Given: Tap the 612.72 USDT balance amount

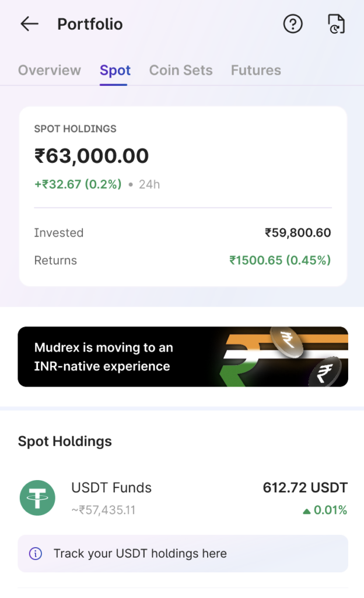Looking at the screenshot, I should tap(305, 488).
